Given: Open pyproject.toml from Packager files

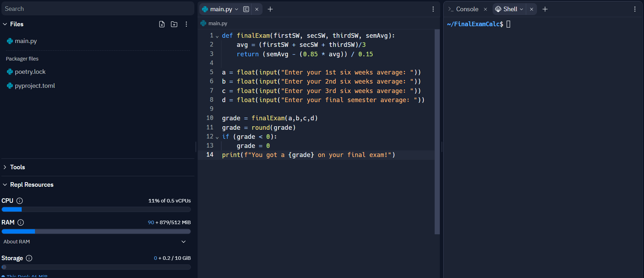Looking at the screenshot, I should coord(35,86).
